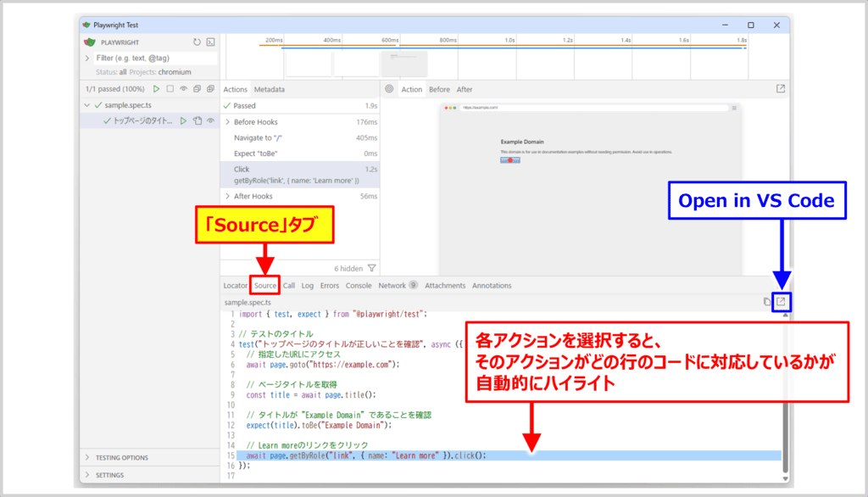Click the 600ms timeline screenshot thumbnail
The height and width of the screenshot is (497, 868).
[402, 64]
